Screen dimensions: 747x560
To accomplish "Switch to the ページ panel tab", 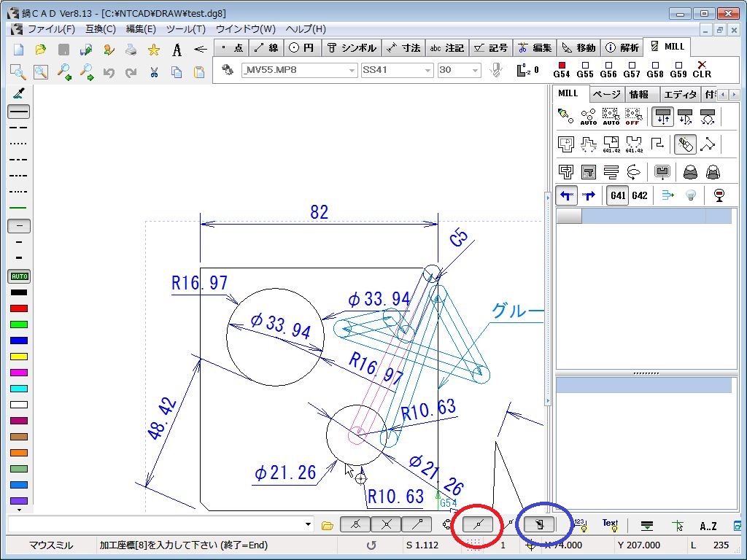I will coord(606,94).
